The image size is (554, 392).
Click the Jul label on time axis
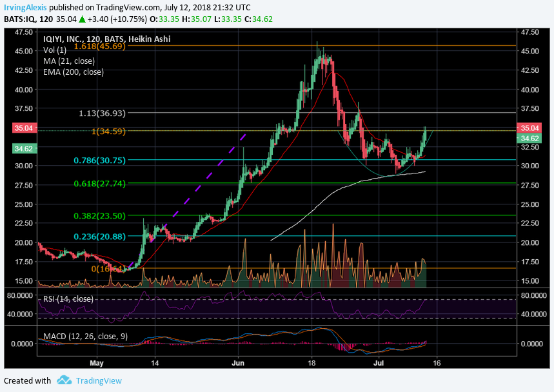(x=379, y=363)
